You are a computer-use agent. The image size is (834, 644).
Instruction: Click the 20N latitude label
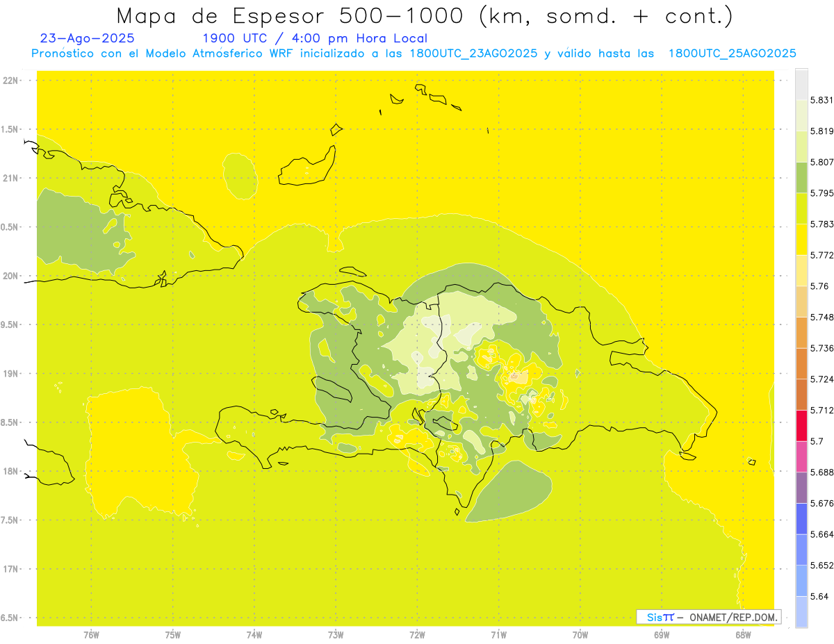click(x=12, y=276)
